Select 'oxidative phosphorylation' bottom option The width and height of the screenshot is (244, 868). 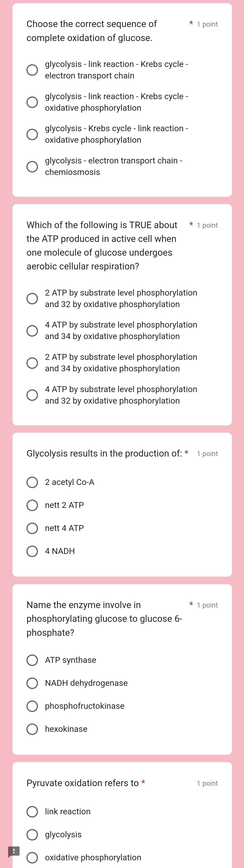[32, 858]
